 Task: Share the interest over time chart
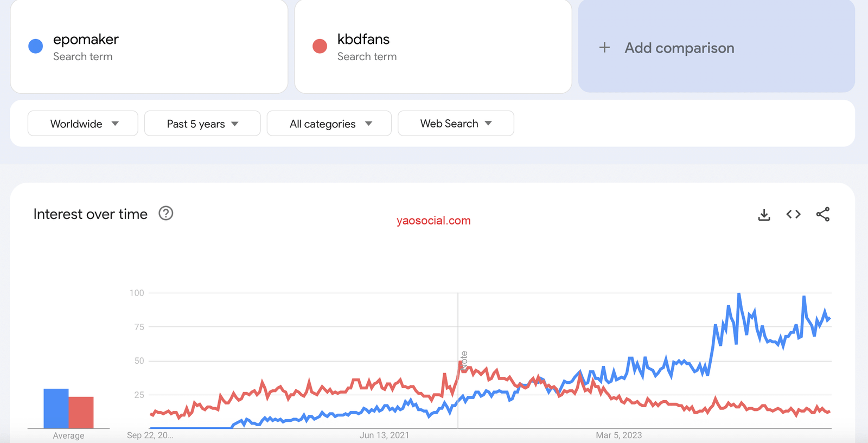pyautogui.click(x=822, y=214)
